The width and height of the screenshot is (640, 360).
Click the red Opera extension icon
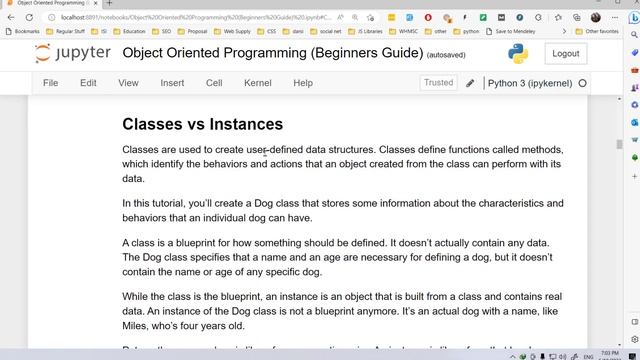[x=428, y=18]
